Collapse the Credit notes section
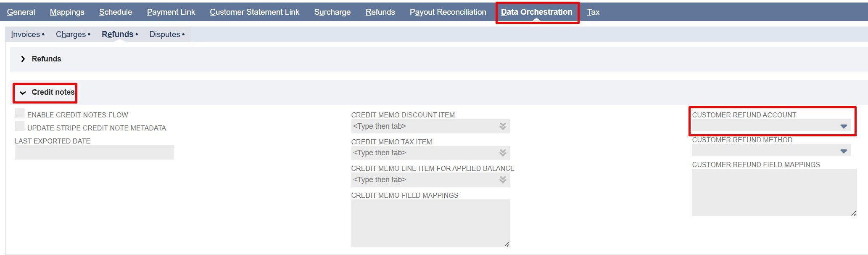 pyautogui.click(x=23, y=93)
